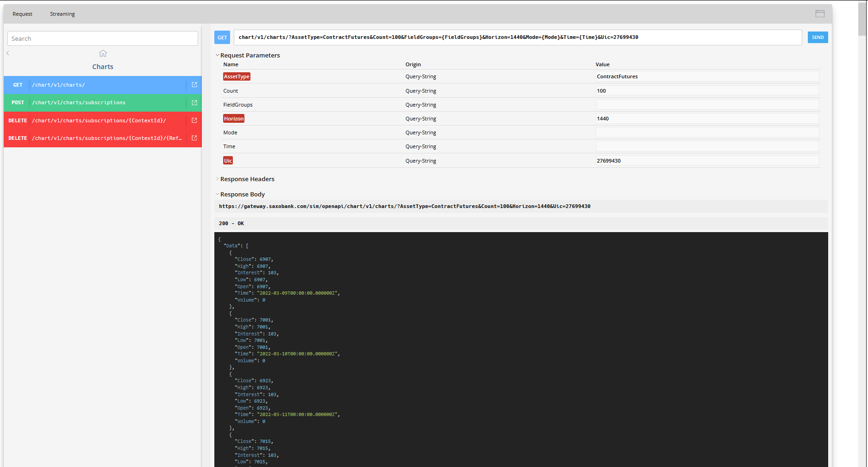Click the empty Time value field
This screenshot has height=467, width=868.
(x=707, y=146)
